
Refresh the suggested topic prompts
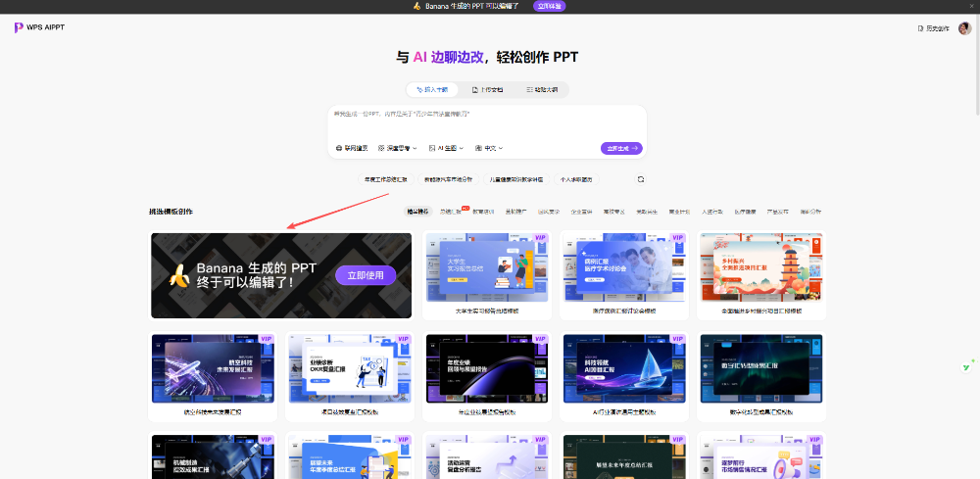point(641,179)
